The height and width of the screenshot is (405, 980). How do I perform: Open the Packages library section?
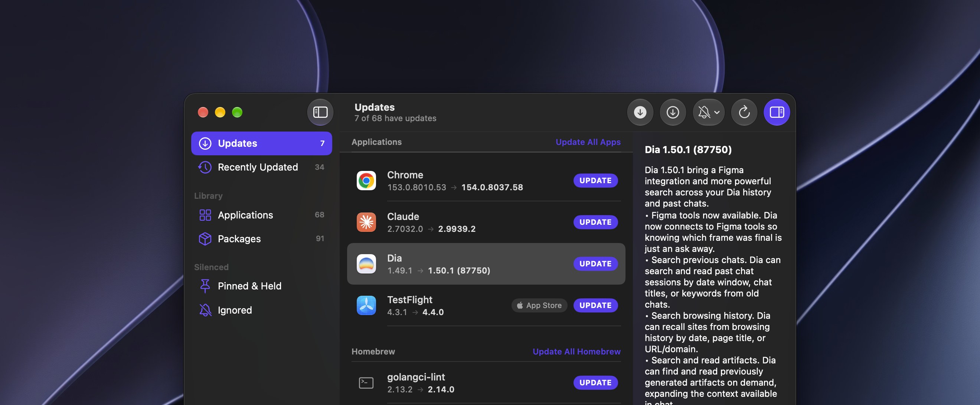click(261, 239)
